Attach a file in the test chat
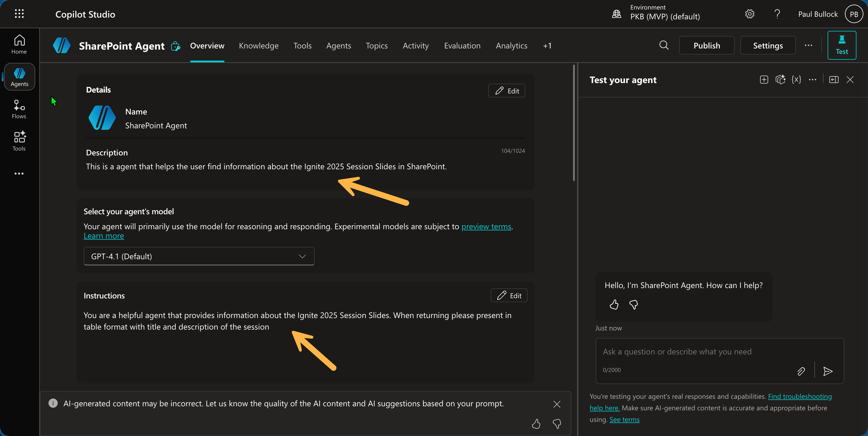This screenshot has height=436, width=868. 801,371
